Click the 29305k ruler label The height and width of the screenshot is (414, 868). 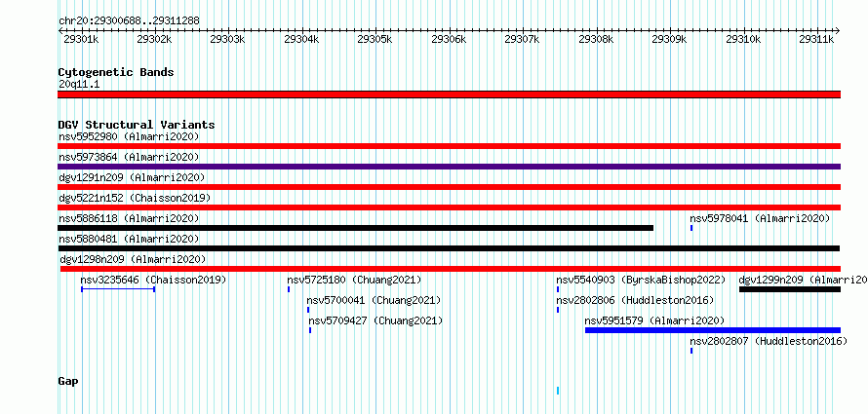375,39
